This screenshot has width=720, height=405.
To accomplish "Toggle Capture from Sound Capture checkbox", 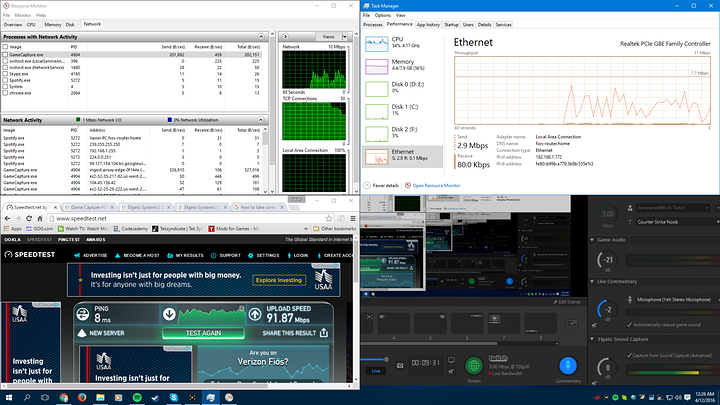I will (627, 355).
